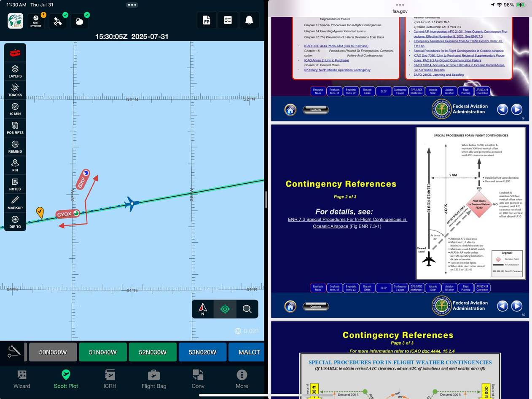
Task: Select waypoint 51N040W in route strip
Action: (x=103, y=352)
